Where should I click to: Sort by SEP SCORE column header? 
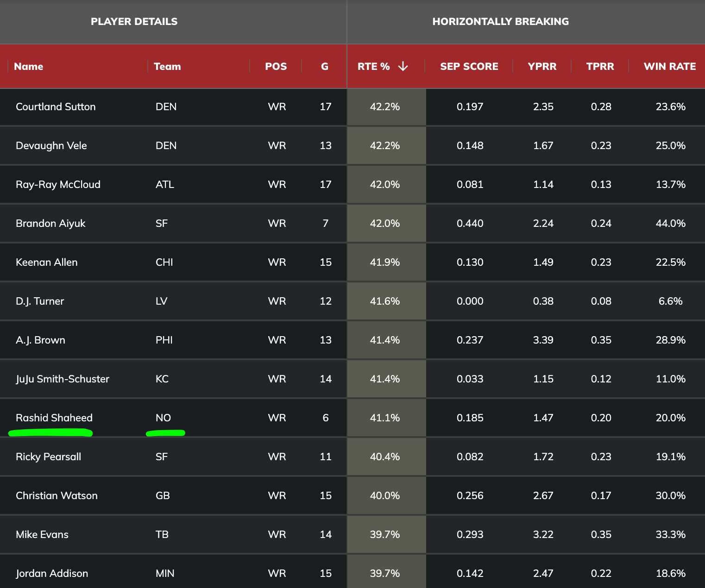(x=469, y=66)
